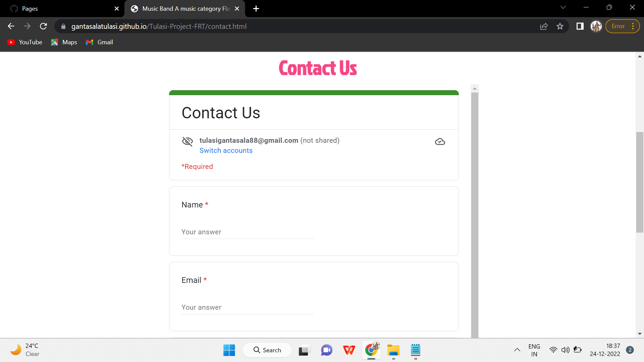The height and width of the screenshot is (362, 644).
Task: Click the crossed-eye email visibility icon
Action: point(188,141)
